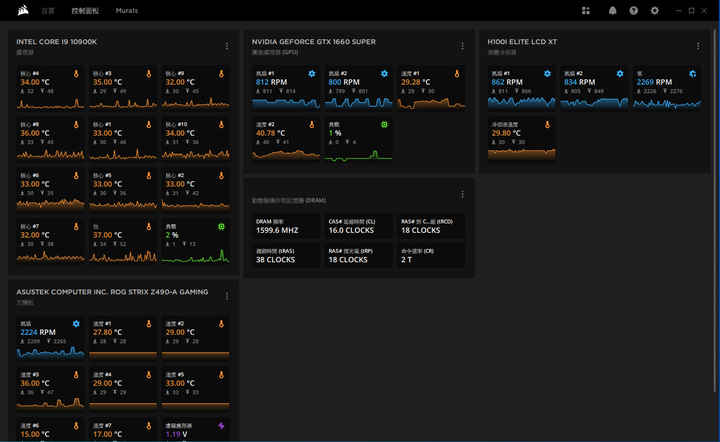Click the fan icon on GPU fan #2 800 RPM tile

(x=384, y=73)
